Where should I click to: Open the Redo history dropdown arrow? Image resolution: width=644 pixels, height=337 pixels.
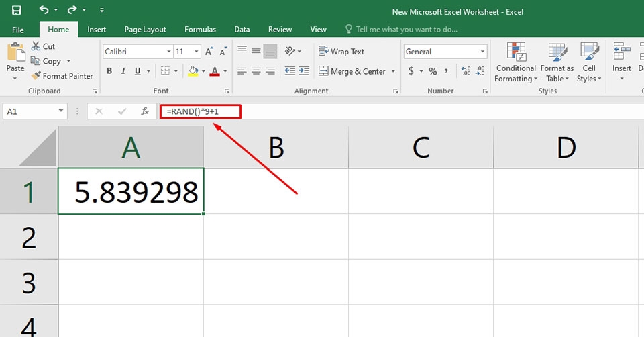click(x=84, y=10)
